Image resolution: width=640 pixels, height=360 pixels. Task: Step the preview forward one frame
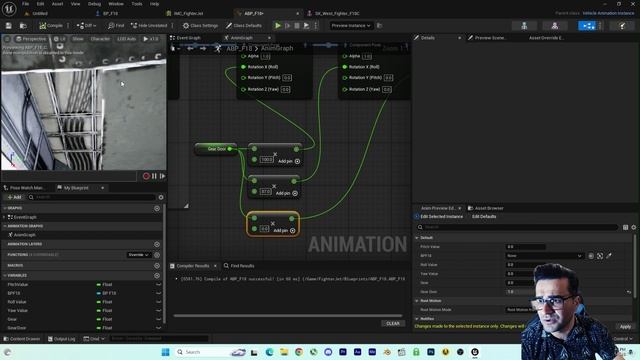pos(162,176)
